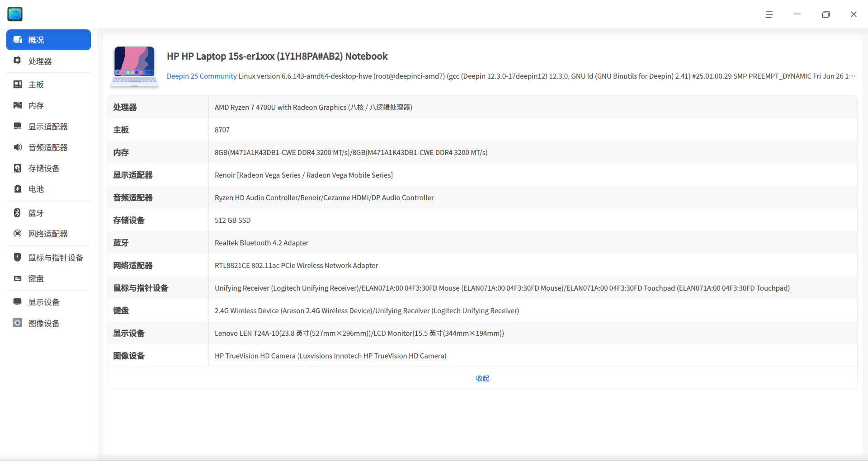
Task: Collapse the overview table with 收起
Action: [482, 378]
